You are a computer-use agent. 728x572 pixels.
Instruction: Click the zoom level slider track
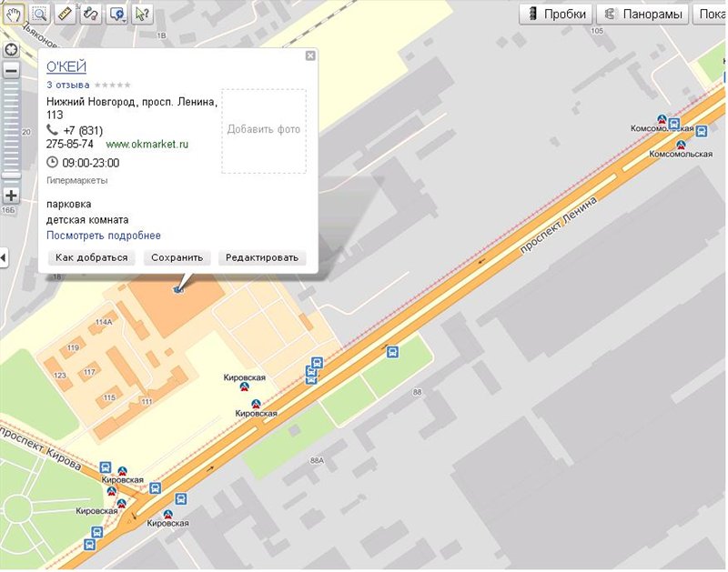click(x=11, y=127)
